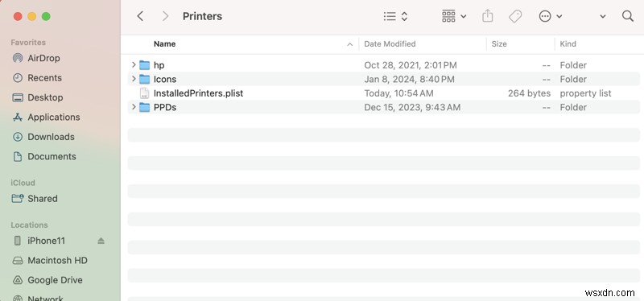Click the 'property list' kind cell
Viewport: 644px width, 301px height.
(x=585, y=93)
